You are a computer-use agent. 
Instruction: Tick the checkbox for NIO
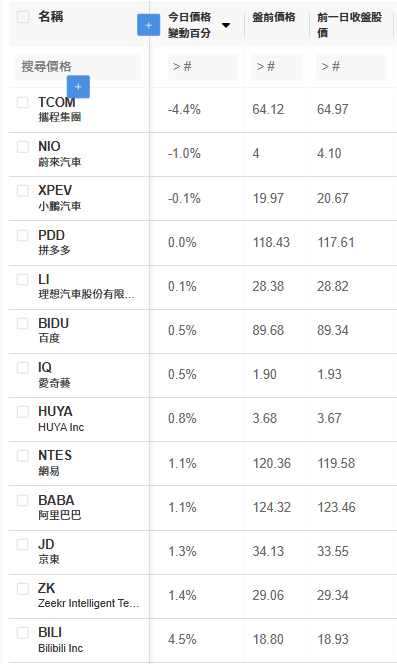tap(22, 147)
